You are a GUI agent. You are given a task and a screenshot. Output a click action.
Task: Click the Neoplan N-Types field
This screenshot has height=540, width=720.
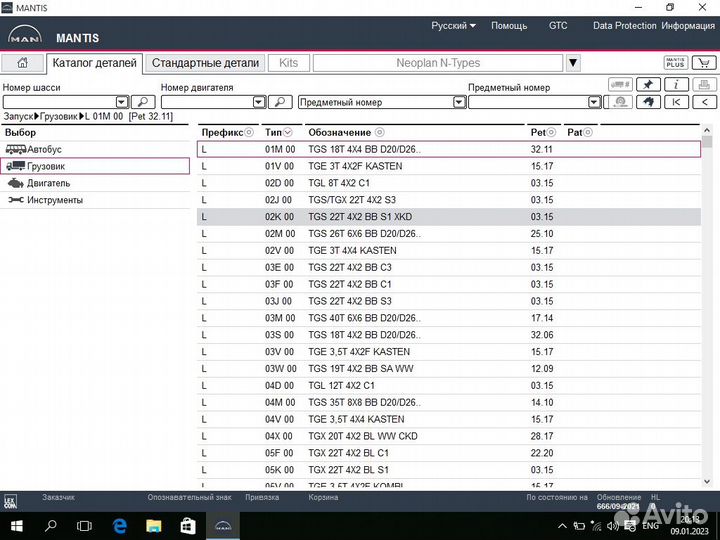[438, 63]
